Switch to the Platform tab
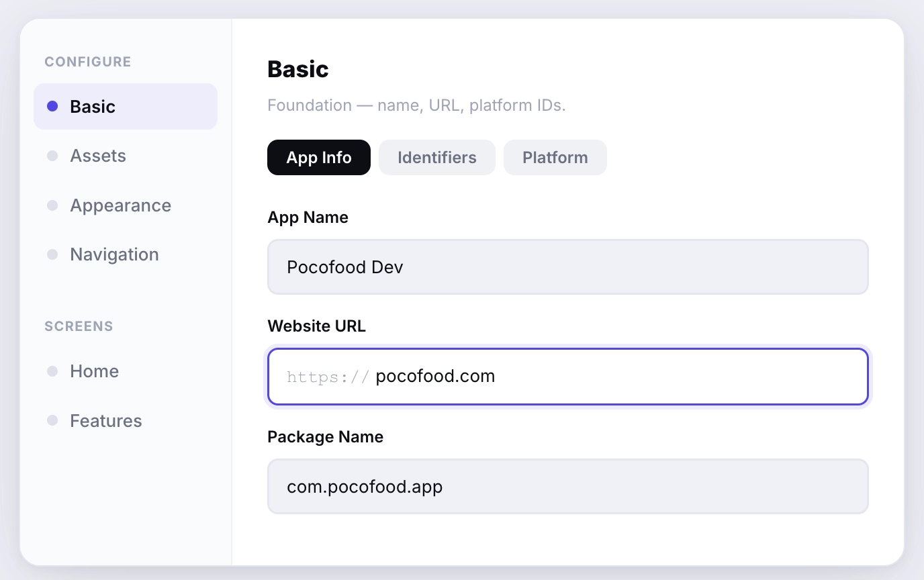The image size is (924, 580). click(x=555, y=157)
